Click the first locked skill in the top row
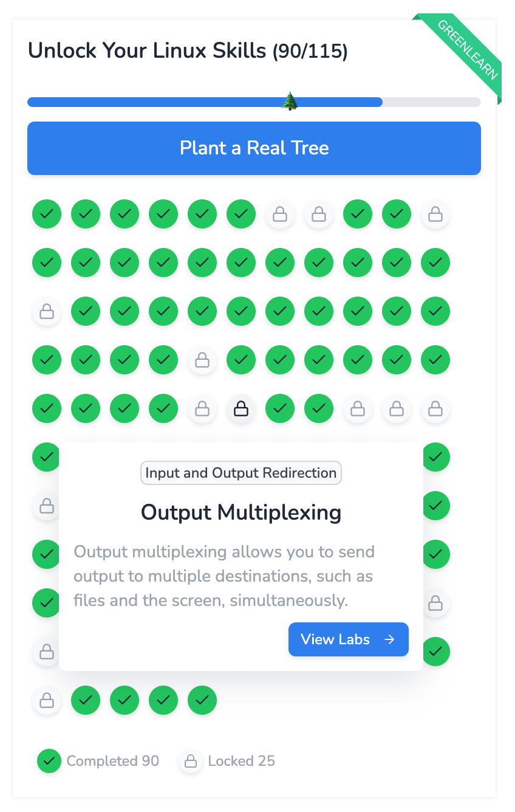This screenshot has height=812, width=515. click(280, 214)
